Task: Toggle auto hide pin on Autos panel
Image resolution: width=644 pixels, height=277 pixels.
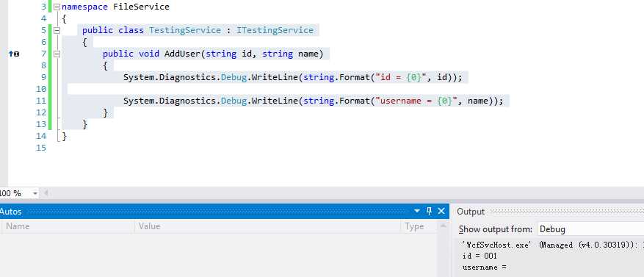Action: click(429, 212)
